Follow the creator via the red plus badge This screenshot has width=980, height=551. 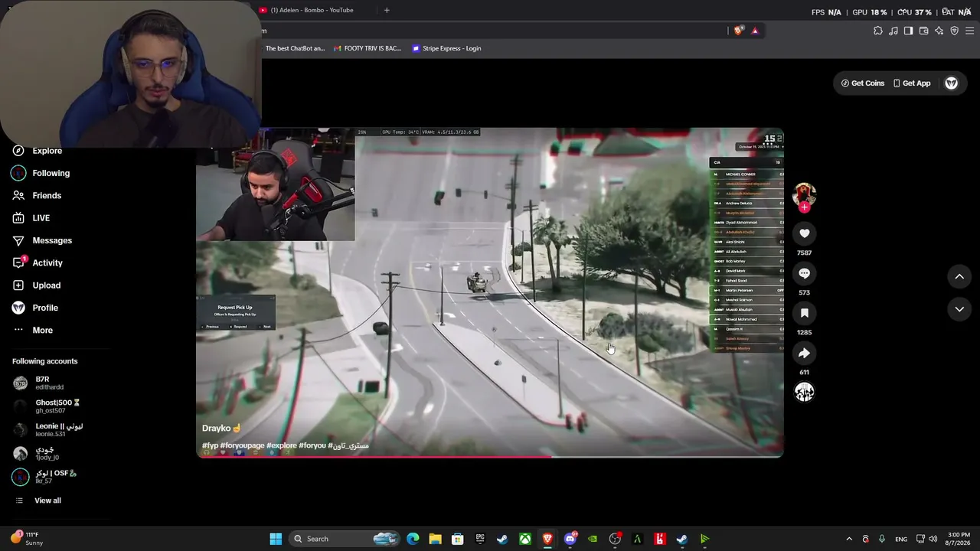804,207
